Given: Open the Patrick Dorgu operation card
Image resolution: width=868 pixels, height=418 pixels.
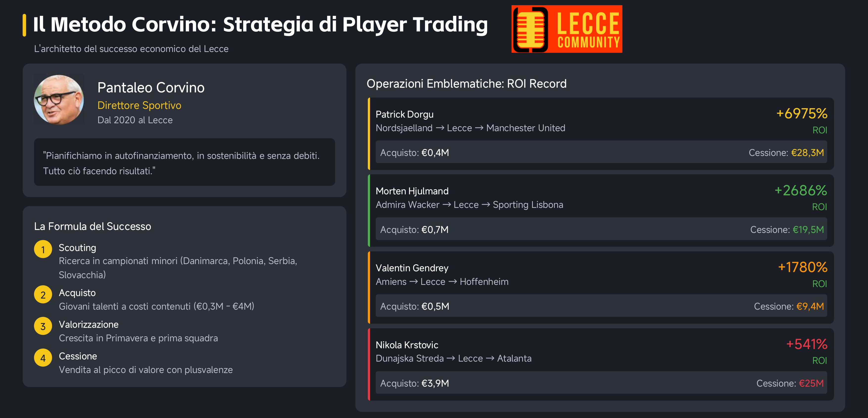Looking at the screenshot, I should click(x=601, y=134).
